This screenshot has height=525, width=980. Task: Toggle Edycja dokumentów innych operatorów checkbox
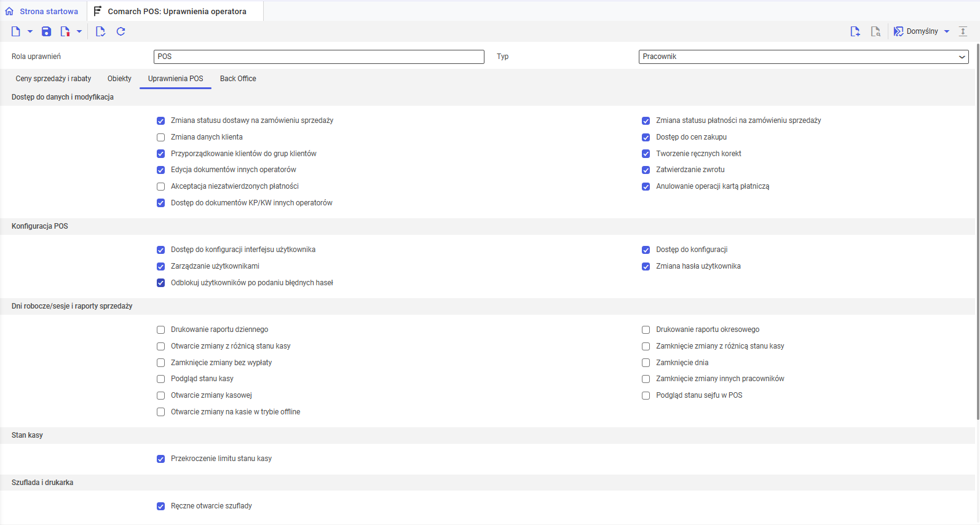coord(161,170)
